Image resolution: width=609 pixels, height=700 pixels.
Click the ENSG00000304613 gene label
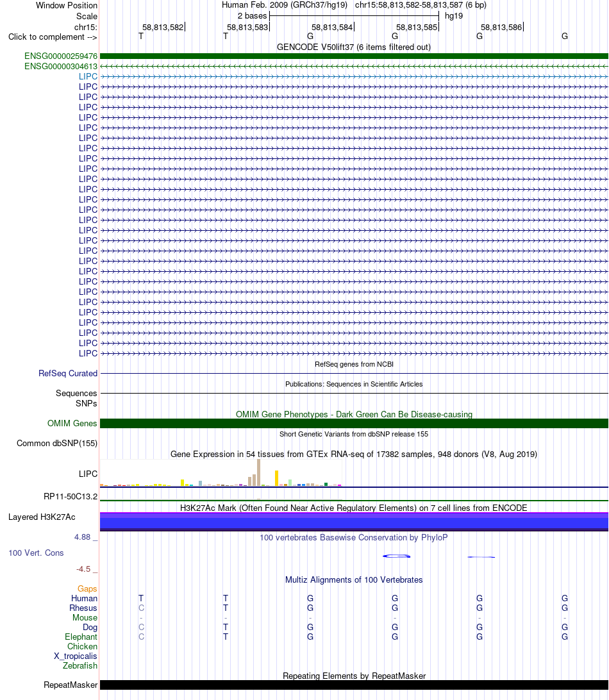coord(61,67)
